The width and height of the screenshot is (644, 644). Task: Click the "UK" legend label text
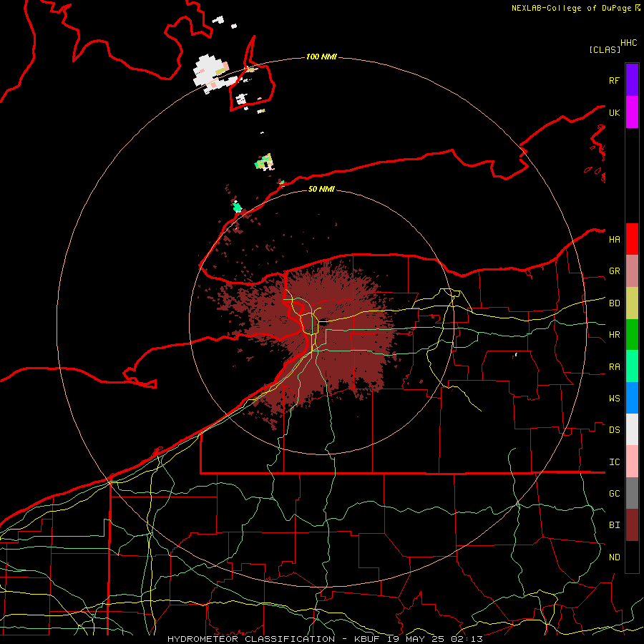click(614, 112)
